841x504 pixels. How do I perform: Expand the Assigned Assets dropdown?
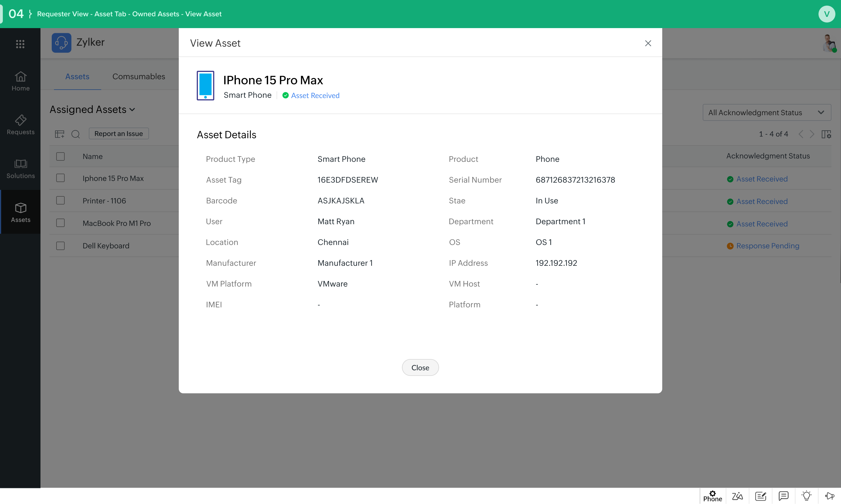click(x=92, y=109)
